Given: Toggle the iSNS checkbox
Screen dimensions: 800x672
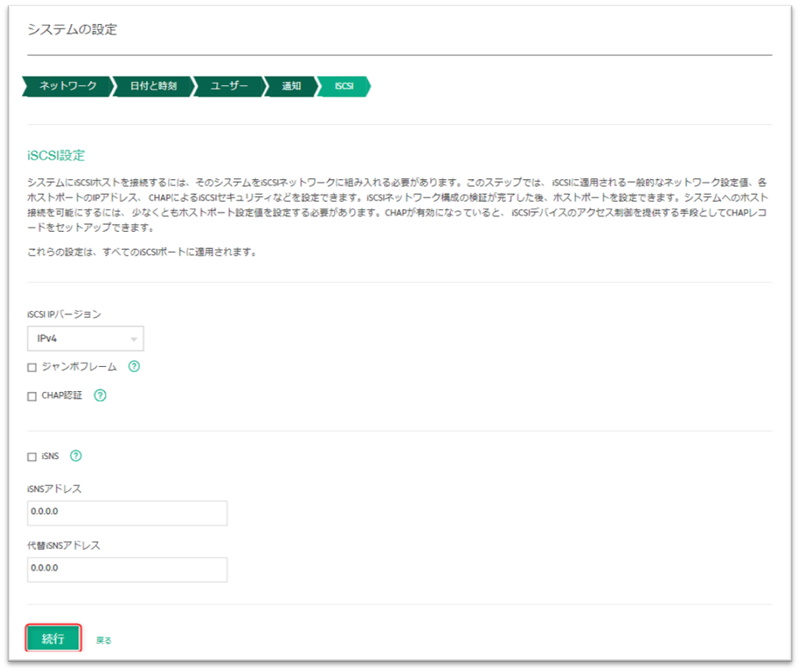Looking at the screenshot, I should [33, 457].
